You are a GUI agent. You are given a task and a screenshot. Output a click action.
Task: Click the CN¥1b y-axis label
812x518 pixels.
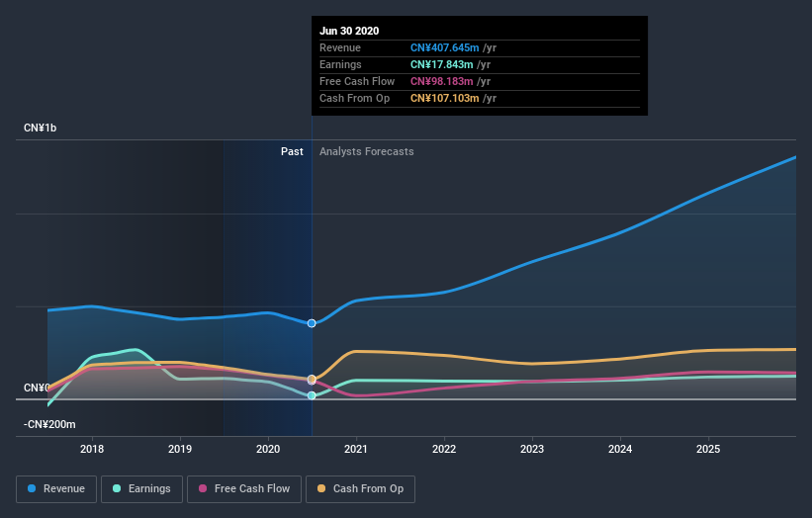(41, 128)
